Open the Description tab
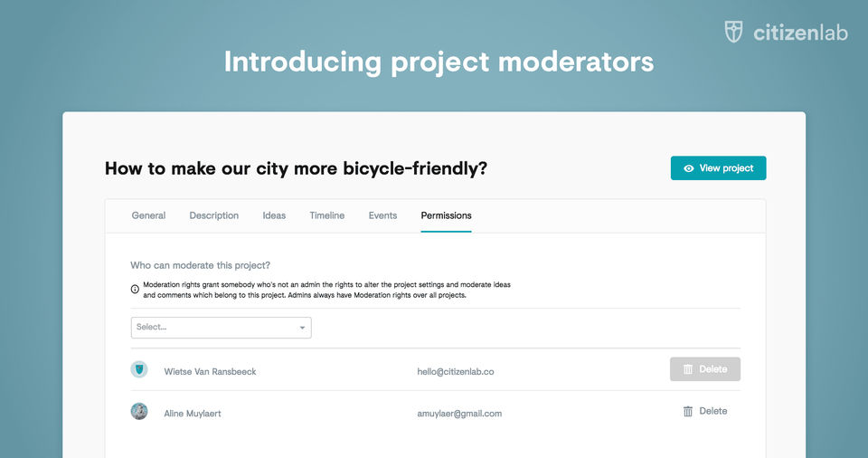Screen dimensions: 868x458 (214, 215)
